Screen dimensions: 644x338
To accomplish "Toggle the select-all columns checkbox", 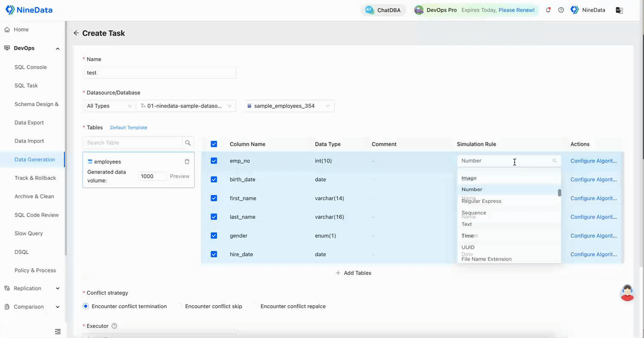I will point(214,144).
